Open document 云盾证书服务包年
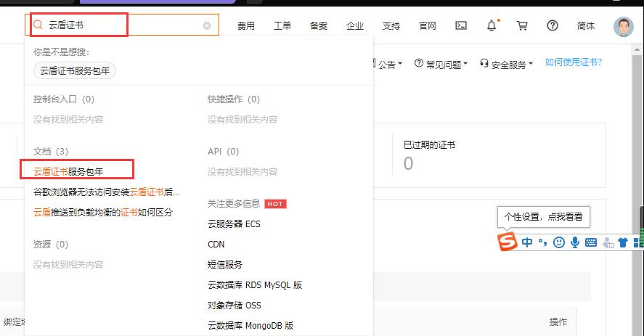The height and width of the screenshot is (336, 644). click(x=68, y=172)
